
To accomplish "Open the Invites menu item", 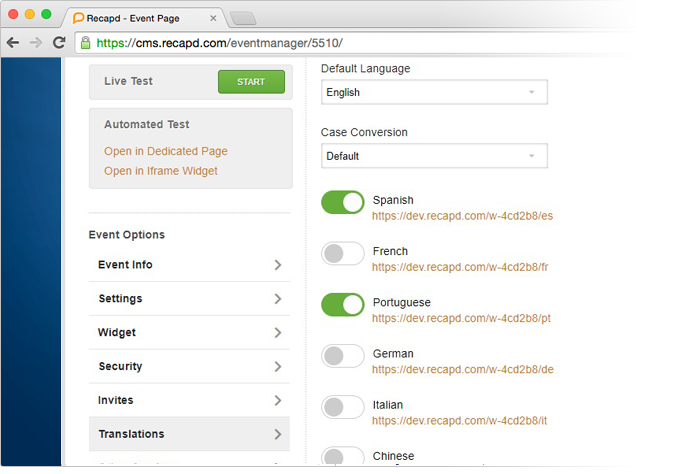I will pos(189,400).
